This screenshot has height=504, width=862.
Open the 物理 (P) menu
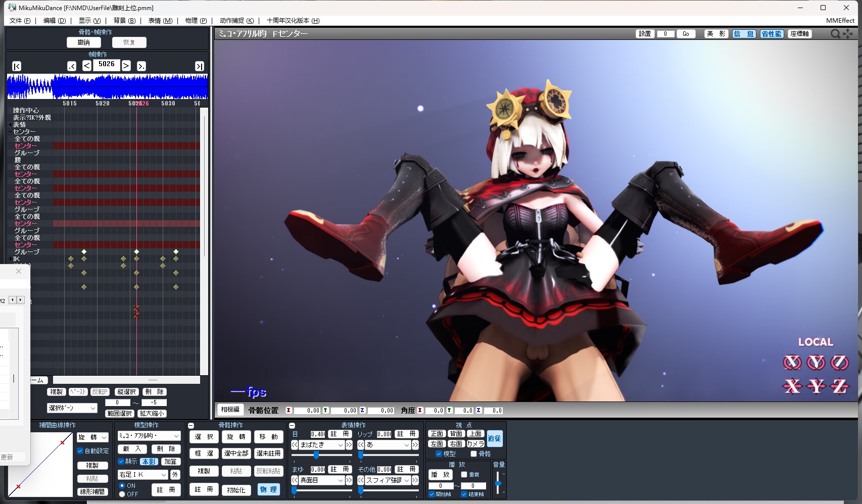click(196, 21)
